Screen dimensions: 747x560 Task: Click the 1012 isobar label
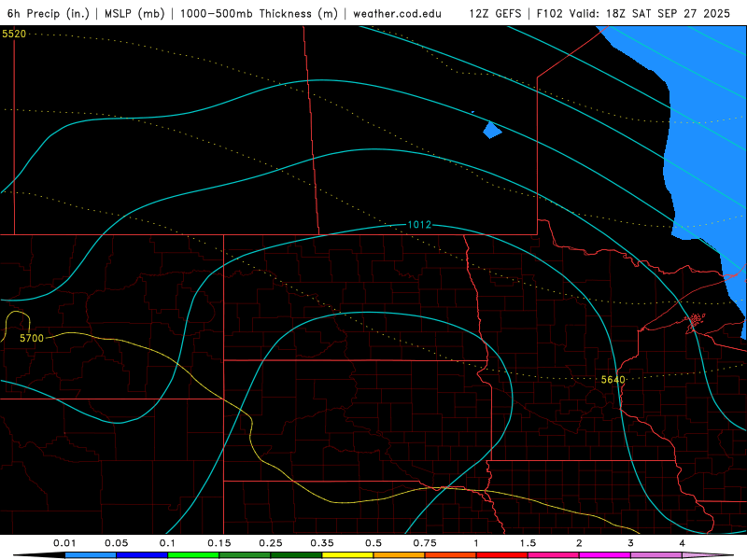(419, 224)
